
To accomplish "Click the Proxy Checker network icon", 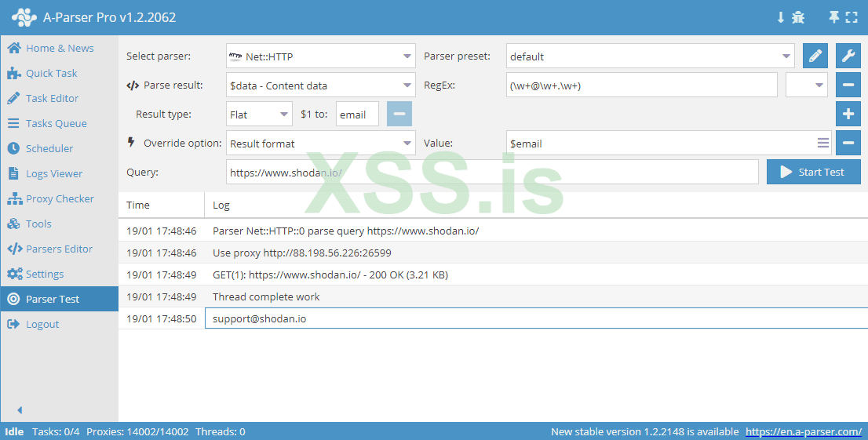I will (x=14, y=198).
